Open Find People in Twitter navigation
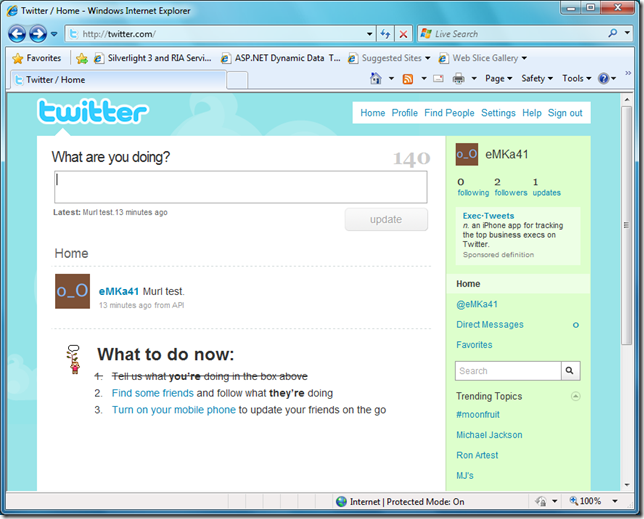 click(449, 113)
